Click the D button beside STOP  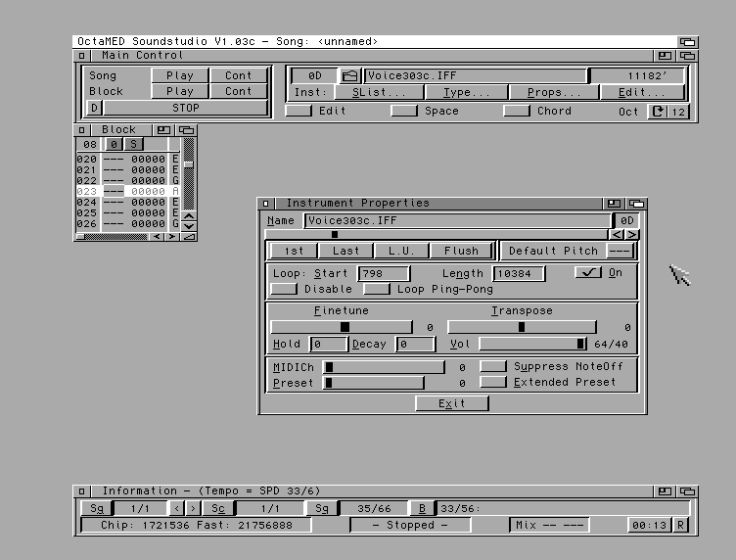(x=94, y=108)
